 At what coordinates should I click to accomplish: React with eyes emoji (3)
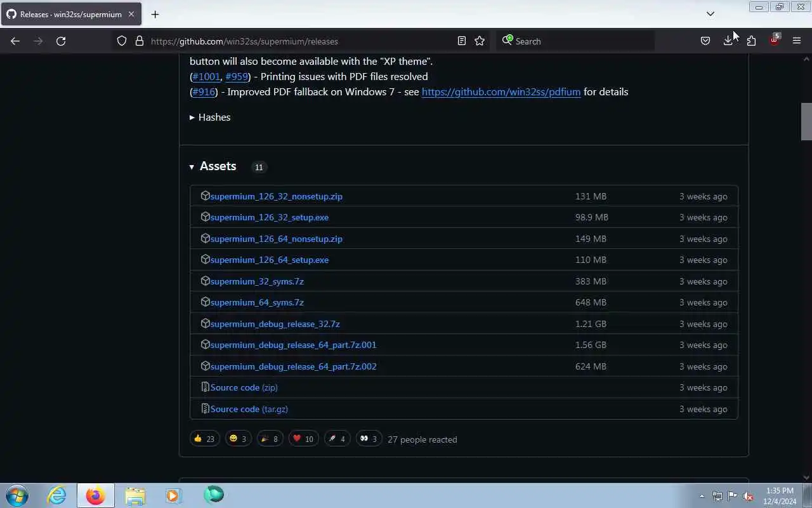369,439
